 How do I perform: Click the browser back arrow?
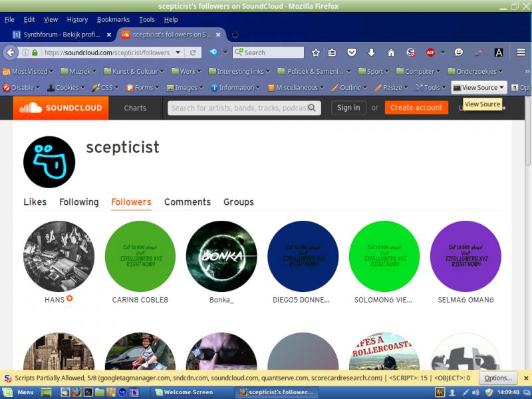tap(11, 53)
